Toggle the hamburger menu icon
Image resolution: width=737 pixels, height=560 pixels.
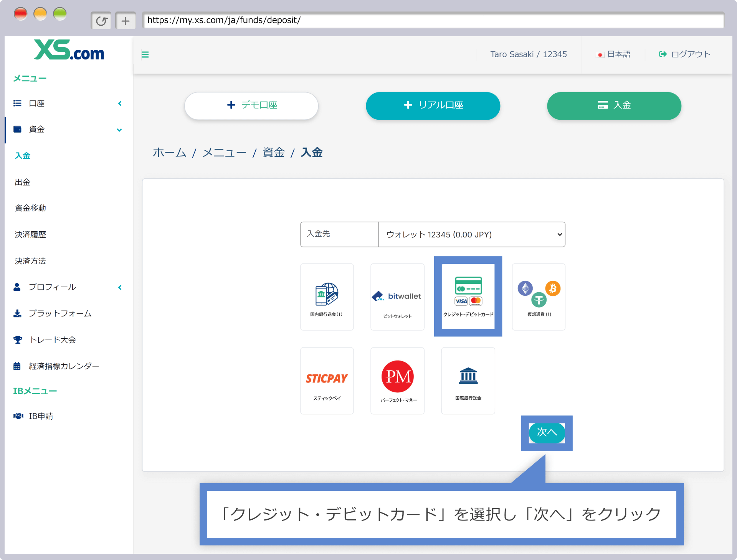(145, 54)
